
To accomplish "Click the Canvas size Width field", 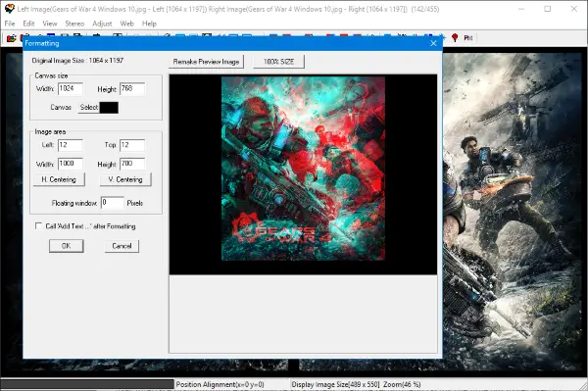I will click(71, 89).
